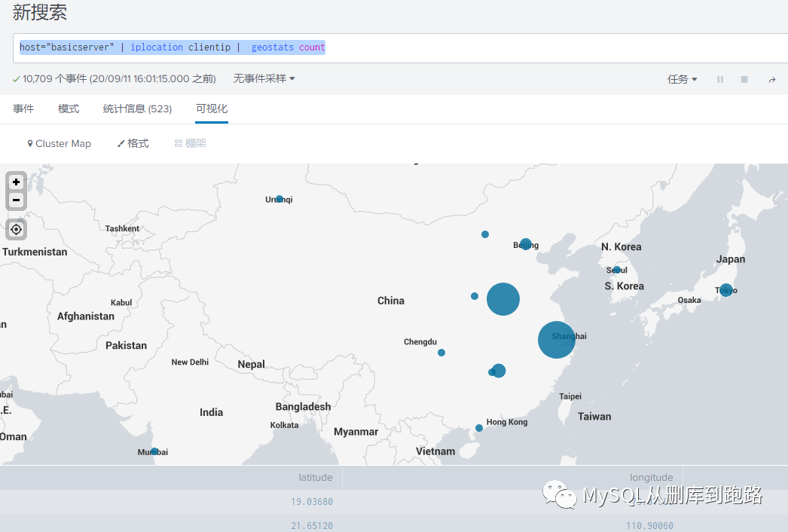Switch to the 模式 tab
The width and height of the screenshot is (788, 532).
pos(69,109)
